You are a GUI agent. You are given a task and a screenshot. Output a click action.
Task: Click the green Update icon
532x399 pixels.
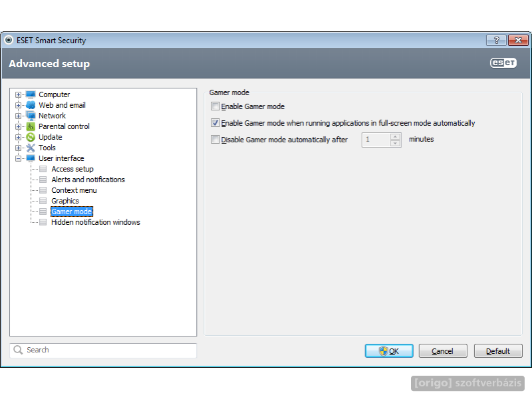click(31, 137)
